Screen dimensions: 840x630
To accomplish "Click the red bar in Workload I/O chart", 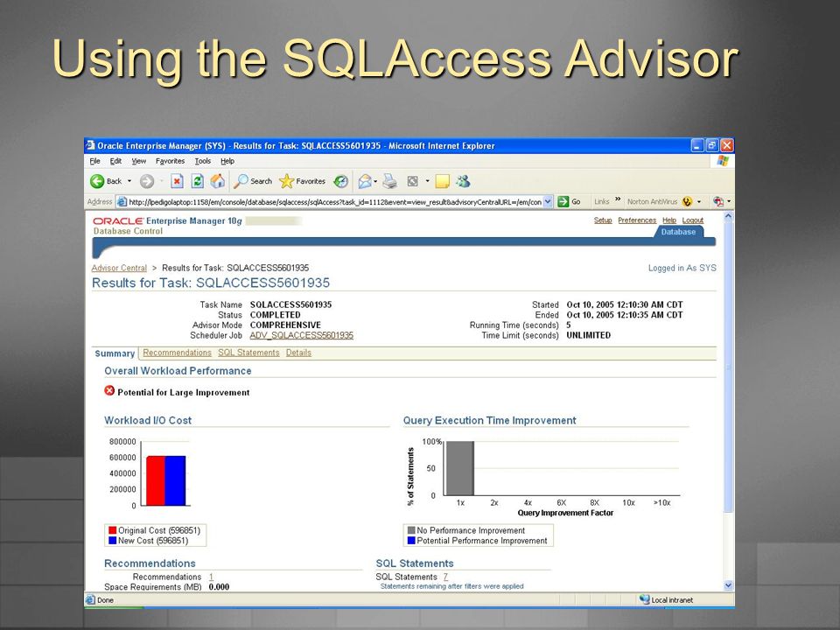I will (x=156, y=481).
